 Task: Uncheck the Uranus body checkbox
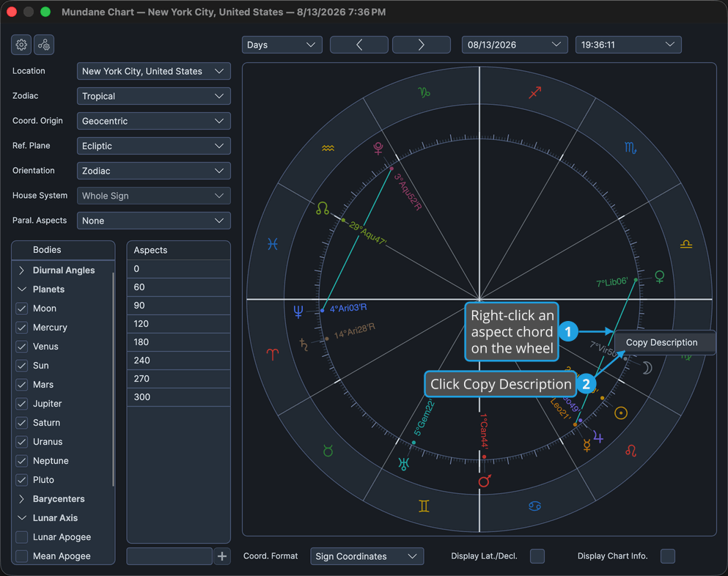[x=22, y=441]
